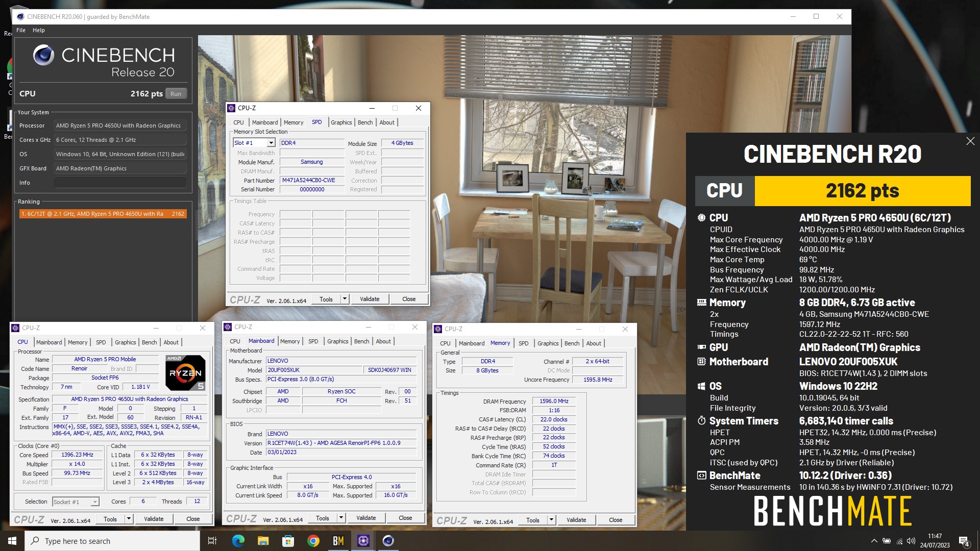Screen dimensions: 980x551
Task: Open Cinebench File menu
Action: [21, 30]
